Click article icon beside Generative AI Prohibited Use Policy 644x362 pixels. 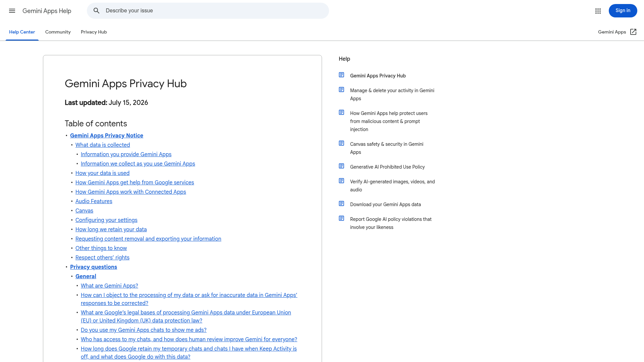341,166
